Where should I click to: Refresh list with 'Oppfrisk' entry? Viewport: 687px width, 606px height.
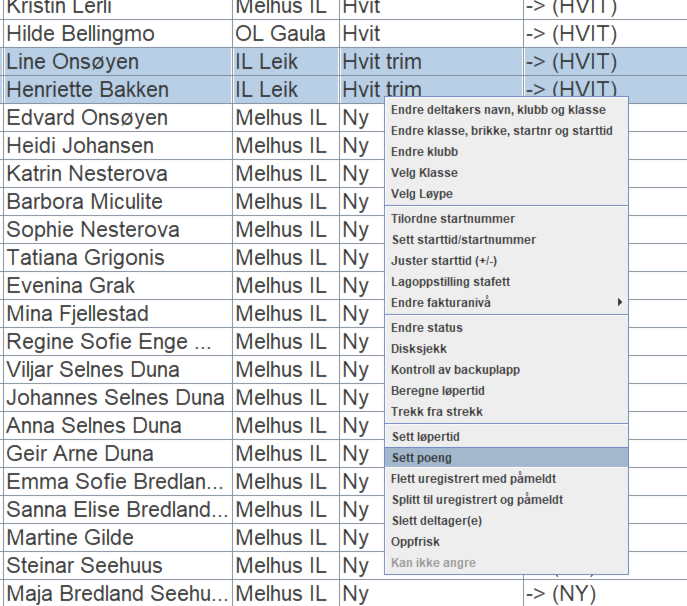415,541
